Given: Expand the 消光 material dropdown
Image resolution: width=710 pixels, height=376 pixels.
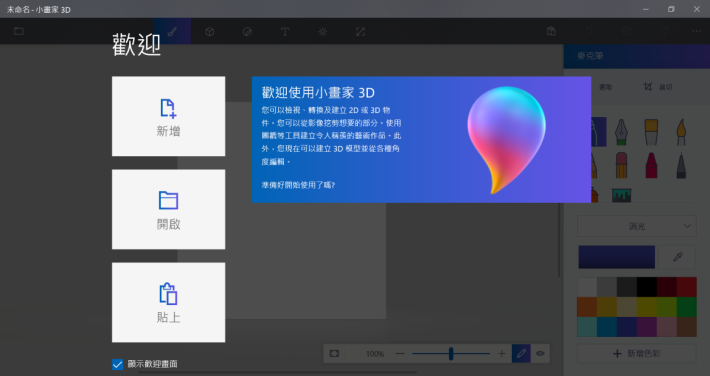Looking at the screenshot, I should 637,226.
